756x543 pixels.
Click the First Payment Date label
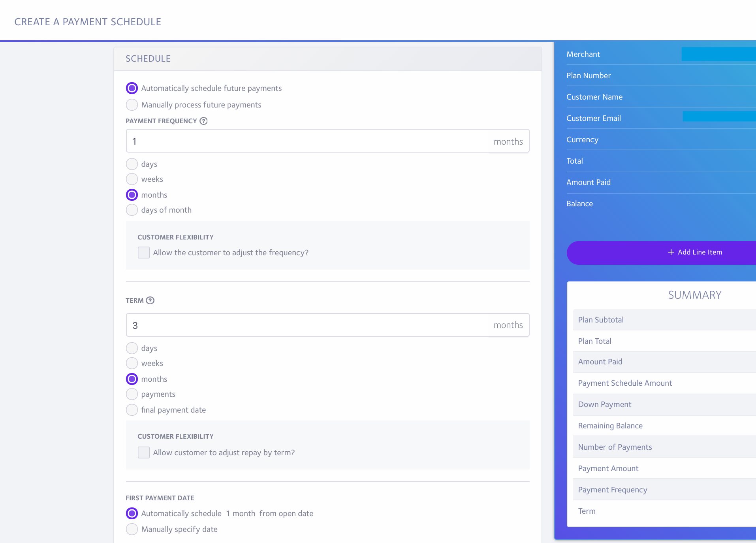click(160, 498)
